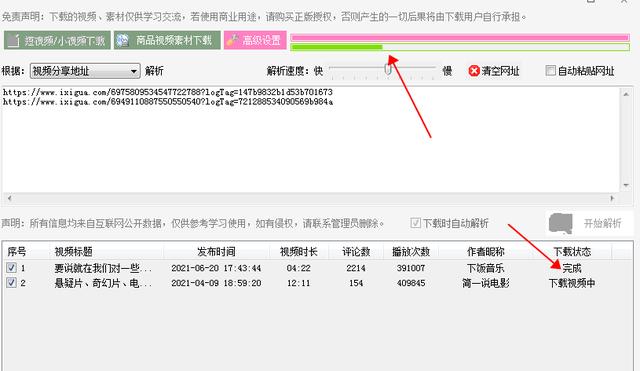Image resolution: width=640 pixels, height=371 pixels.
Task: Click the 序号 column header
Action: (17, 251)
